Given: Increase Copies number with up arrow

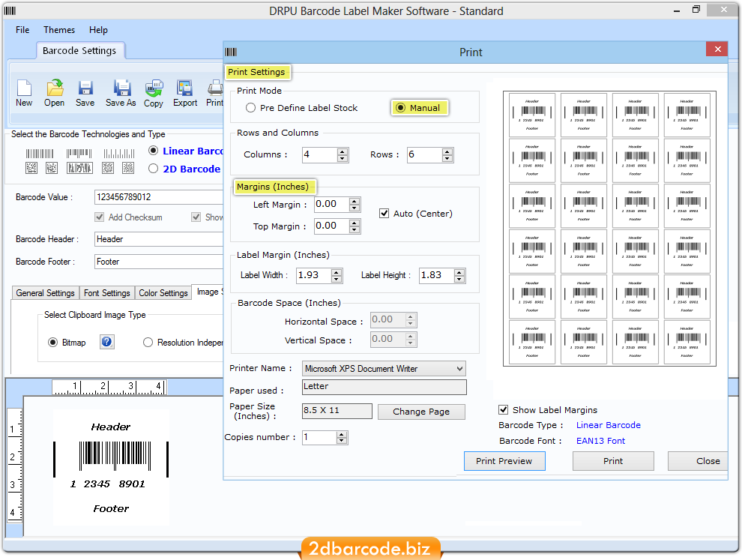Looking at the screenshot, I should [x=342, y=434].
